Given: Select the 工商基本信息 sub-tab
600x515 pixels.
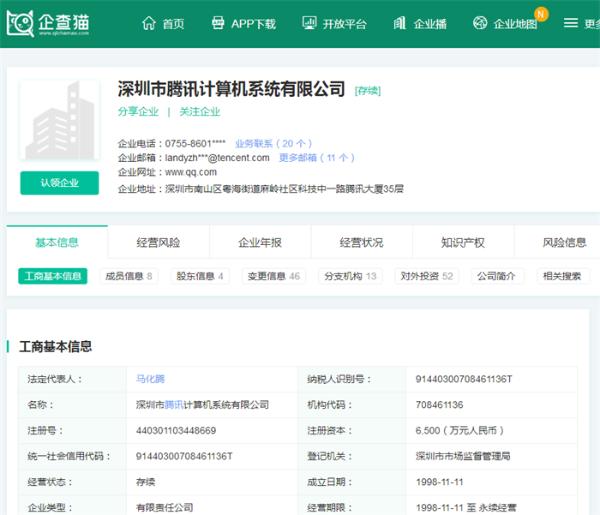Looking at the screenshot, I should 53,276.
